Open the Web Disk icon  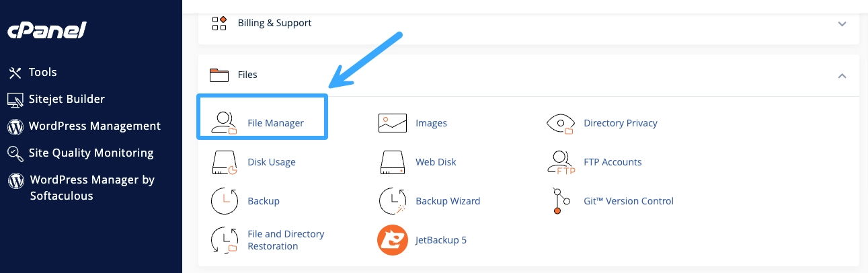pos(393,162)
